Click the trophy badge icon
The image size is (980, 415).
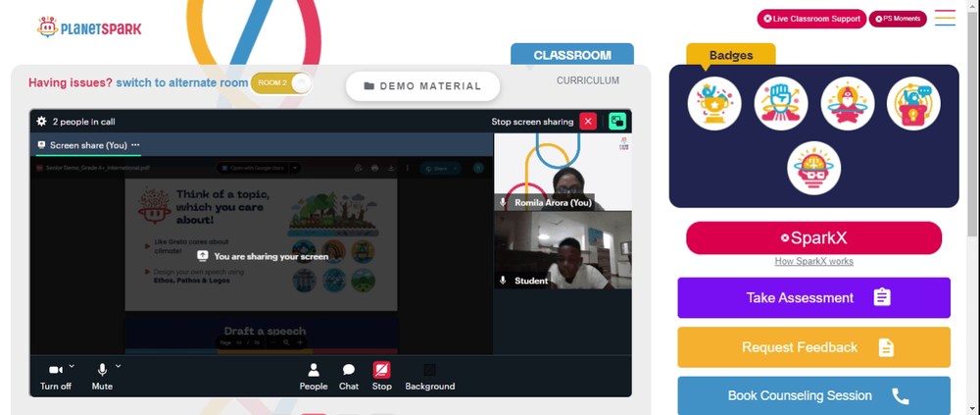click(x=714, y=103)
